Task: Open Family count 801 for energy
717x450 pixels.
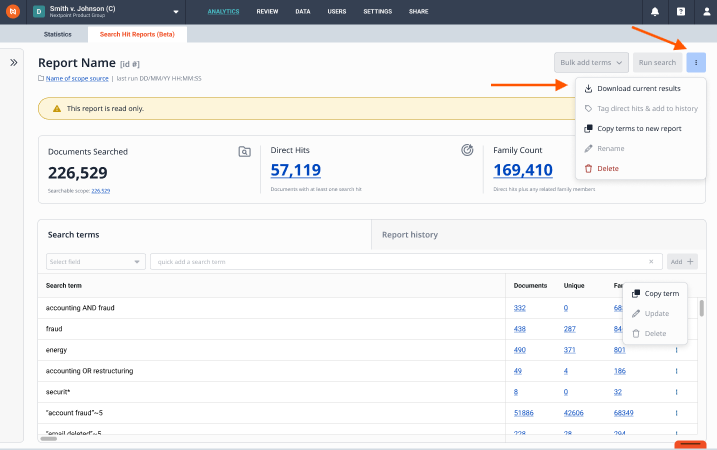Action: coord(619,350)
